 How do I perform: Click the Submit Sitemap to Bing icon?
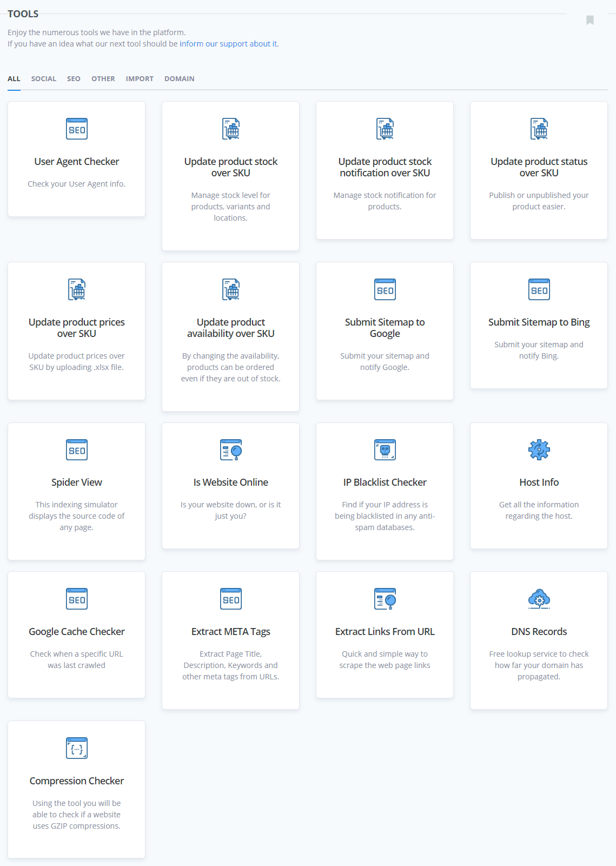coord(539,289)
